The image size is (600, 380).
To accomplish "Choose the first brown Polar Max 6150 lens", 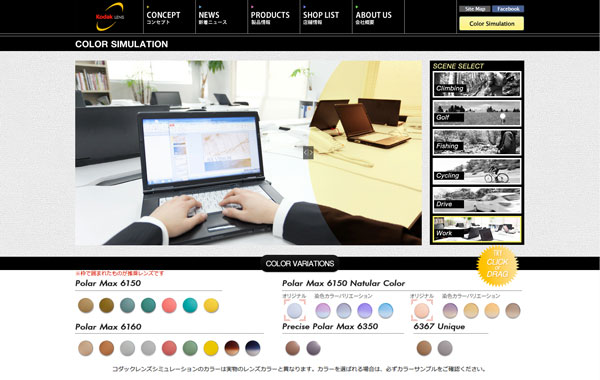I will (x=86, y=305).
